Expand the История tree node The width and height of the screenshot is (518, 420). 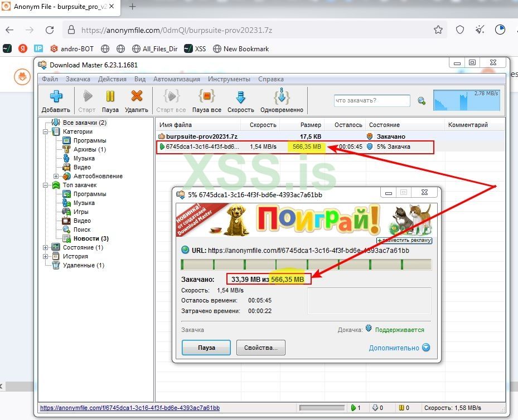(45, 256)
